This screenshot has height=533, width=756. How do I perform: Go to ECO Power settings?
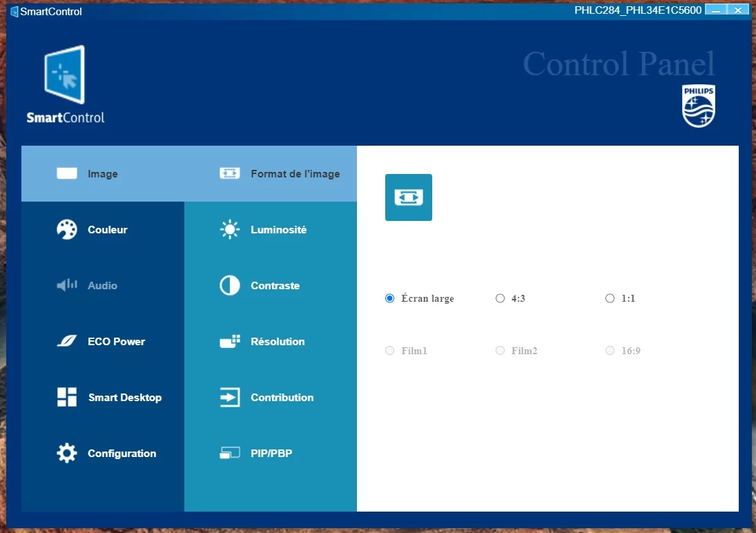pyautogui.click(x=116, y=342)
